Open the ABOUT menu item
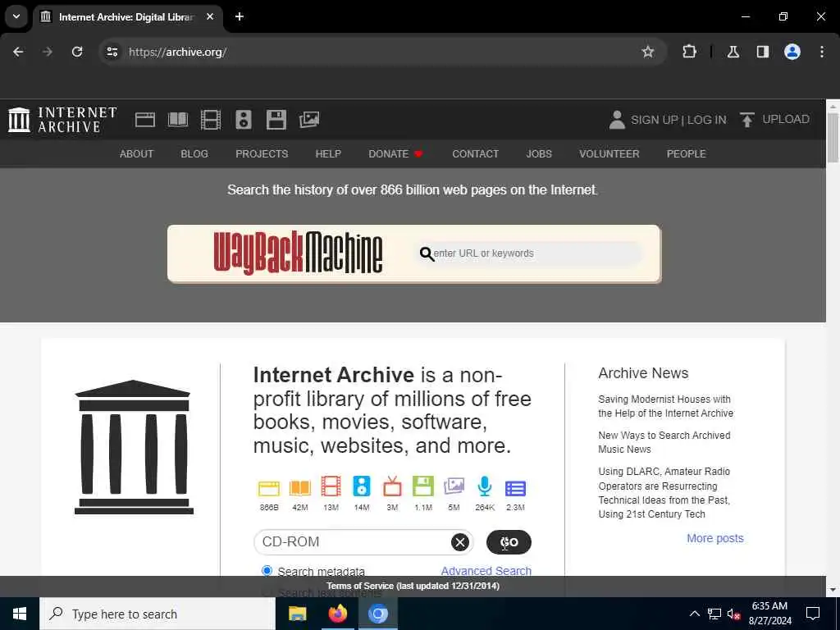Image resolution: width=840 pixels, height=630 pixels. (137, 153)
